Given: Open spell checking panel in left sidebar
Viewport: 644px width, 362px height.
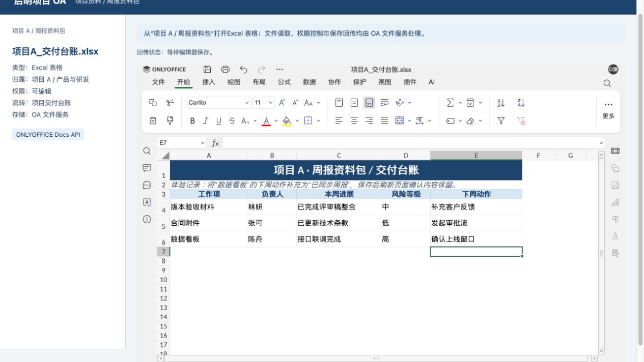Looking at the screenshot, I should tap(147, 202).
